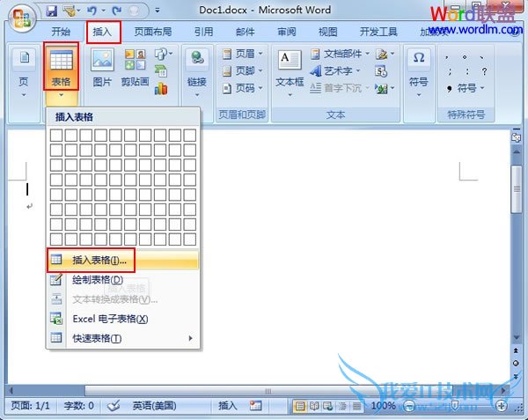Switch to Print Layout view
528x420 pixels.
[x=300, y=406]
